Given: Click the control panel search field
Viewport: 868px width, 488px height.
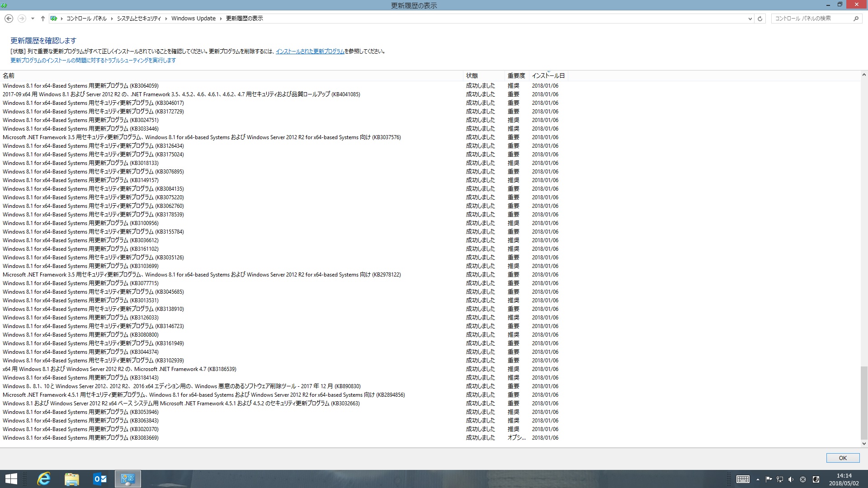Looking at the screenshot, I should pyautogui.click(x=809, y=19).
